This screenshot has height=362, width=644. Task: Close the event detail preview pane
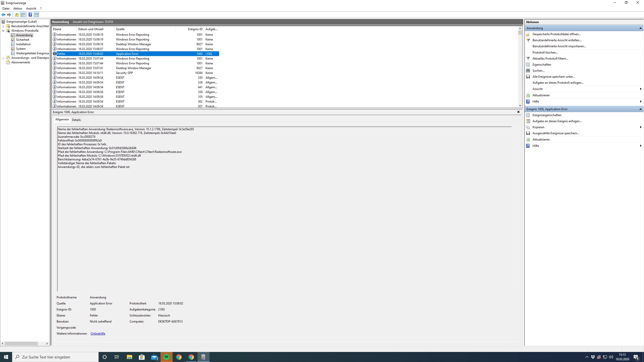pos(518,112)
